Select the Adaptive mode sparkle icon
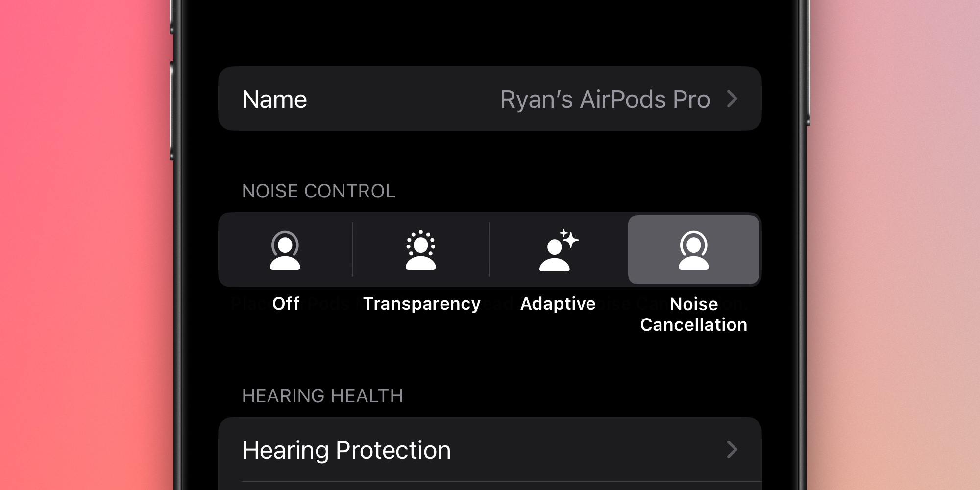The image size is (980, 490). pos(559,250)
